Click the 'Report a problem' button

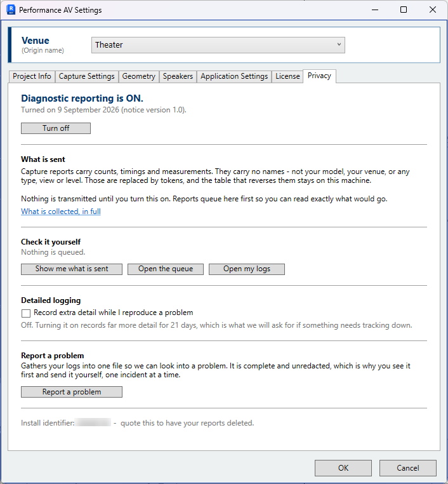tap(72, 392)
